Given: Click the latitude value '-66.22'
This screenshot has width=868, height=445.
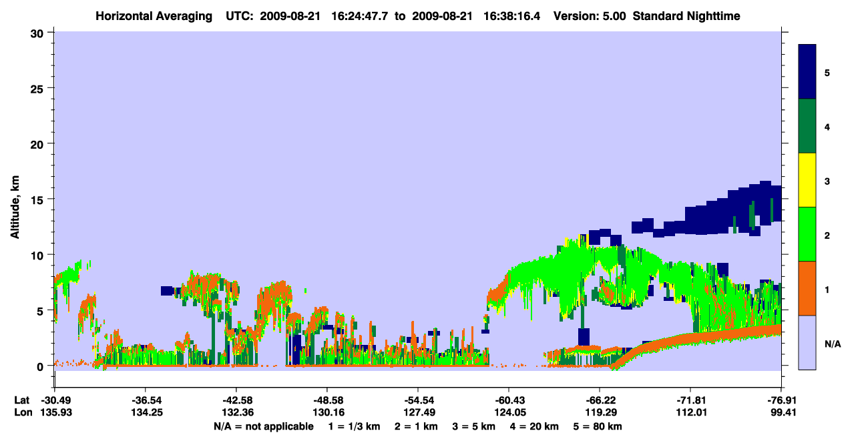Looking at the screenshot, I should [599, 400].
